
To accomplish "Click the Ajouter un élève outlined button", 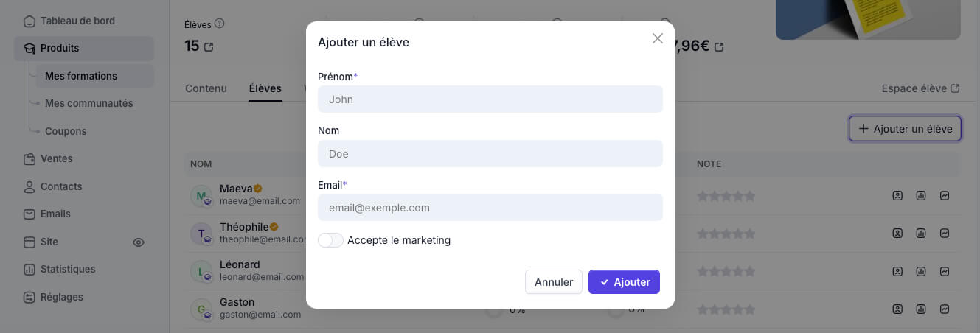I will point(905,129).
